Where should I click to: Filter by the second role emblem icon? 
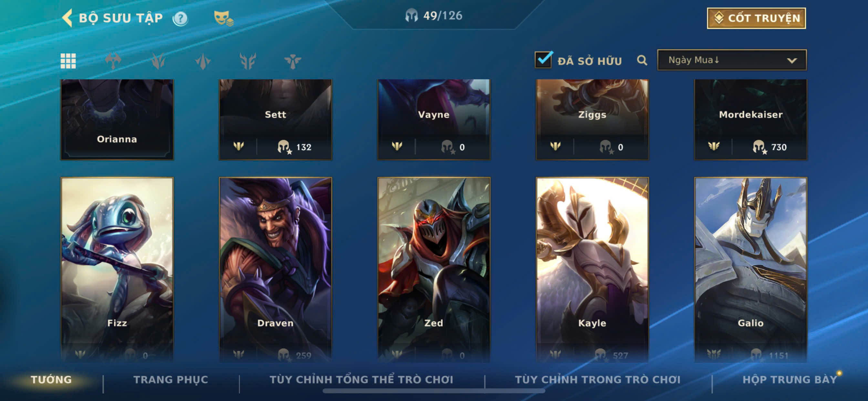[158, 61]
